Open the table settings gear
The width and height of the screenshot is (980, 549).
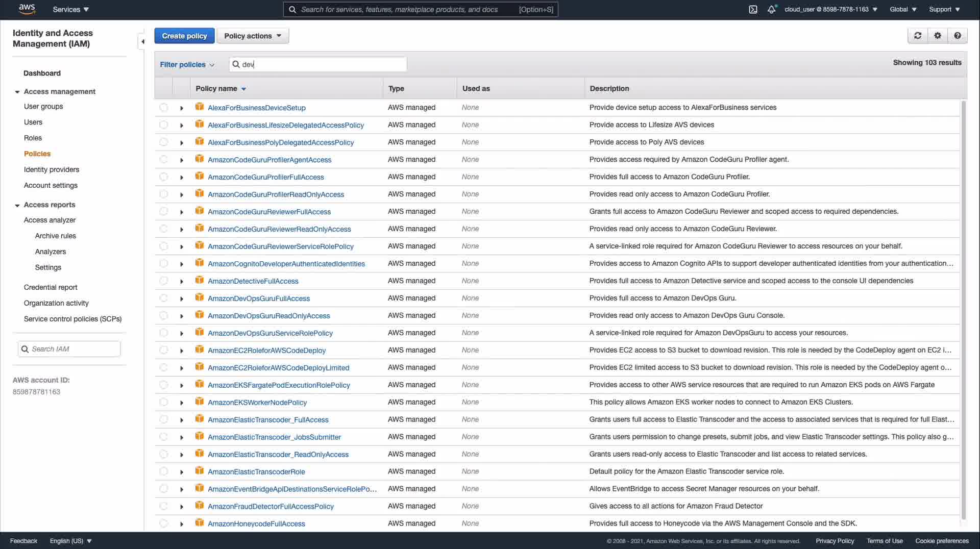(x=938, y=36)
